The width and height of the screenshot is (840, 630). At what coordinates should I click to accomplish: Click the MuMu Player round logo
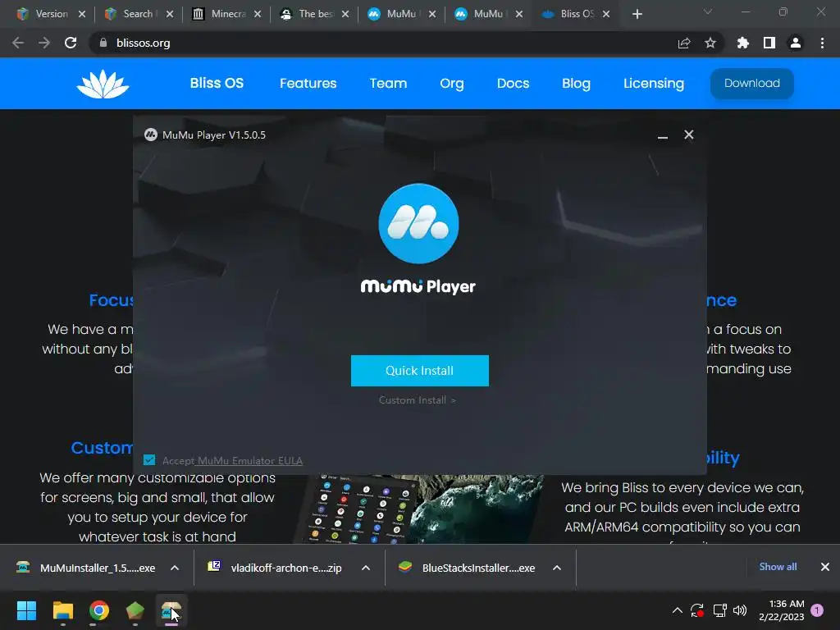pyautogui.click(x=418, y=223)
